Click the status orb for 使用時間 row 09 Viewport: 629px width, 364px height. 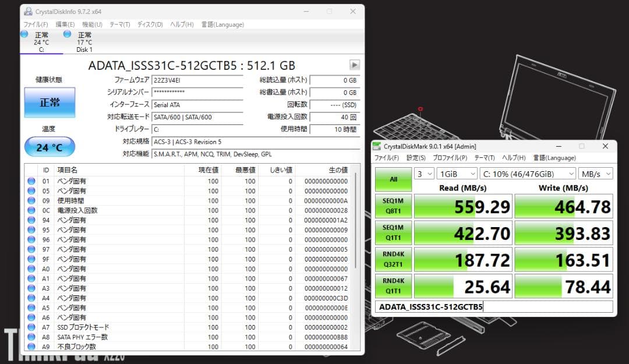coord(31,200)
